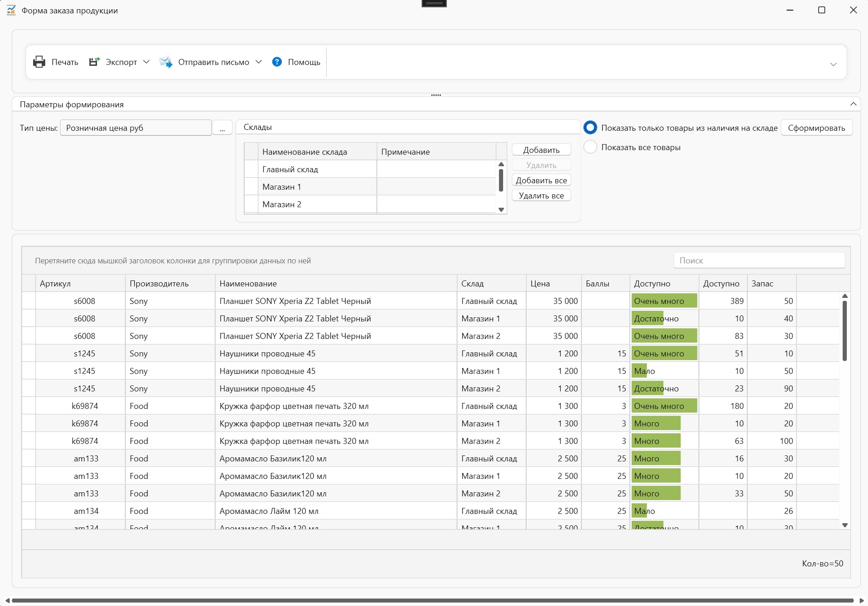Viewport: 868px width, 606px height.
Task: Click Наушники проводные 45 Главный склад row
Action: pyautogui.click(x=430, y=353)
